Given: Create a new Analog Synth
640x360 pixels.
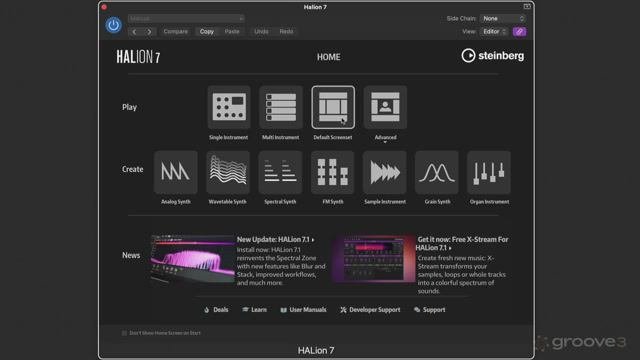Looking at the screenshot, I should click(x=176, y=172).
